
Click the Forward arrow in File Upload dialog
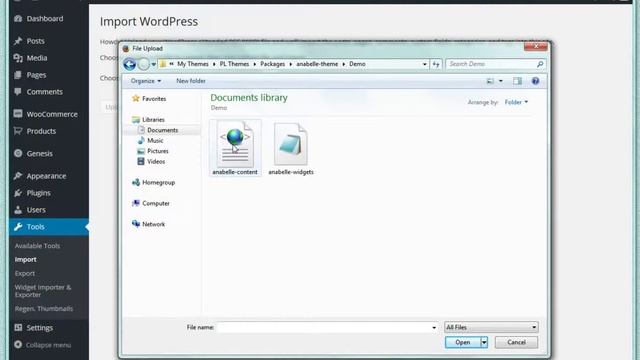click(144, 64)
